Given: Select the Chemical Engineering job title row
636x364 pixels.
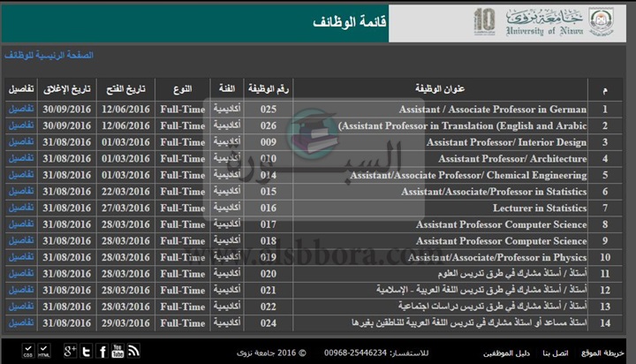Looking at the screenshot, I should pyautogui.click(x=468, y=175).
